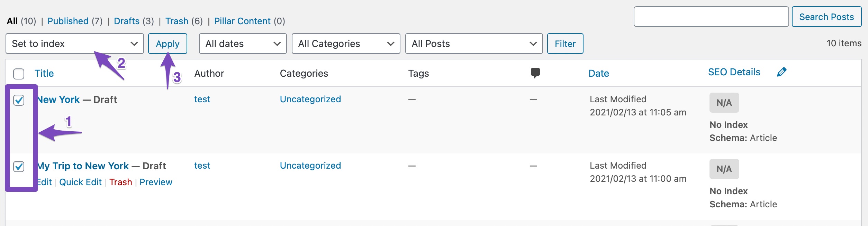Move My Trip to New York to Trash
868x226 pixels.
(x=120, y=182)
